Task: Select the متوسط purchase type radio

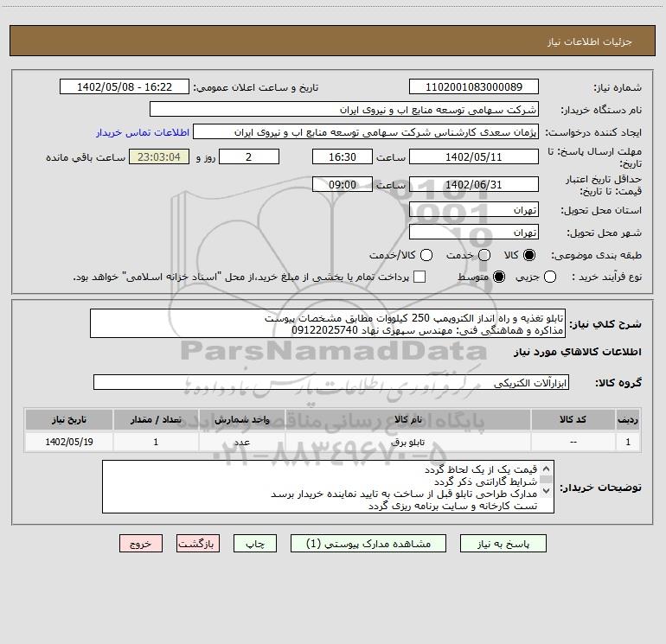Action: 499,277
